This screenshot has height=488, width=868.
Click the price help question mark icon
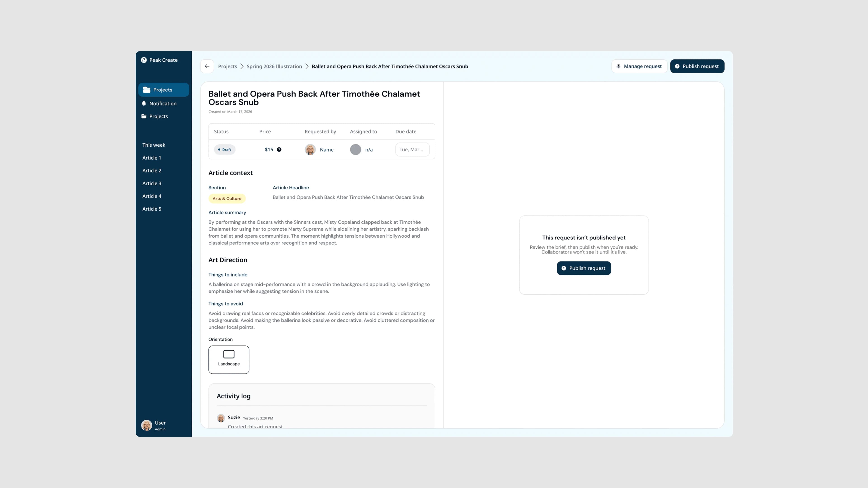pyautogui.click(x=279, y=150)
